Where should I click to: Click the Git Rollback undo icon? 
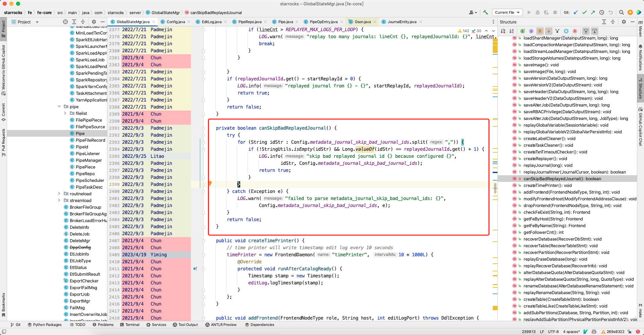tap(610, 12)
